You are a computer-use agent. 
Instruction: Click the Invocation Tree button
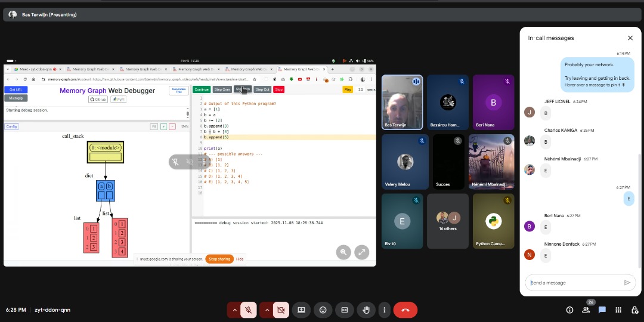179,91
